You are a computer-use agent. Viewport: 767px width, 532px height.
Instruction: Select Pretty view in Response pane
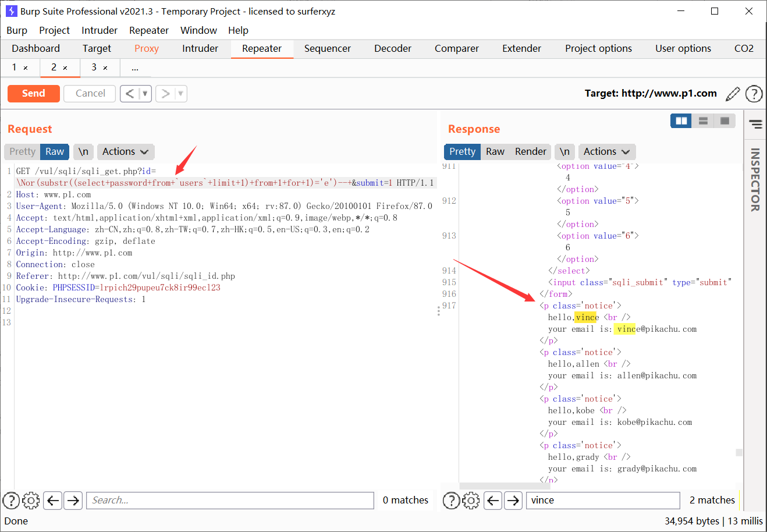(x=462, y=151)
